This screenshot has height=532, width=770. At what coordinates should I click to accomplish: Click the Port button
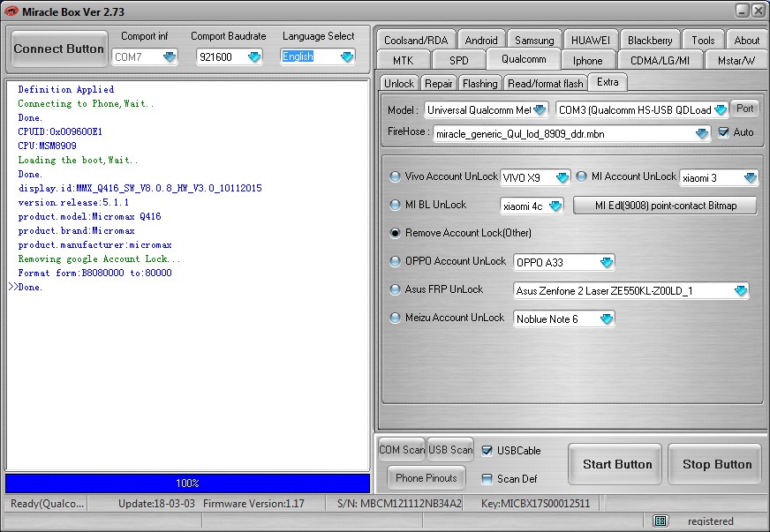(x=744, y=109)
